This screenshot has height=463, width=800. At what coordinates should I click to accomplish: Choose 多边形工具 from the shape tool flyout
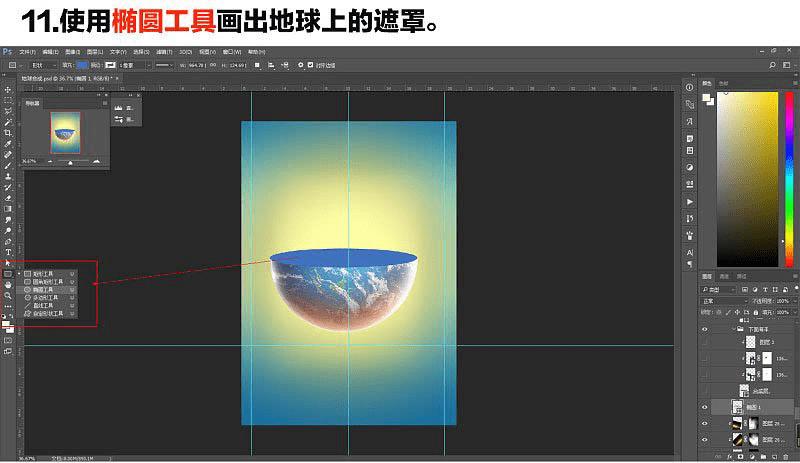click(x=47, y=298)
